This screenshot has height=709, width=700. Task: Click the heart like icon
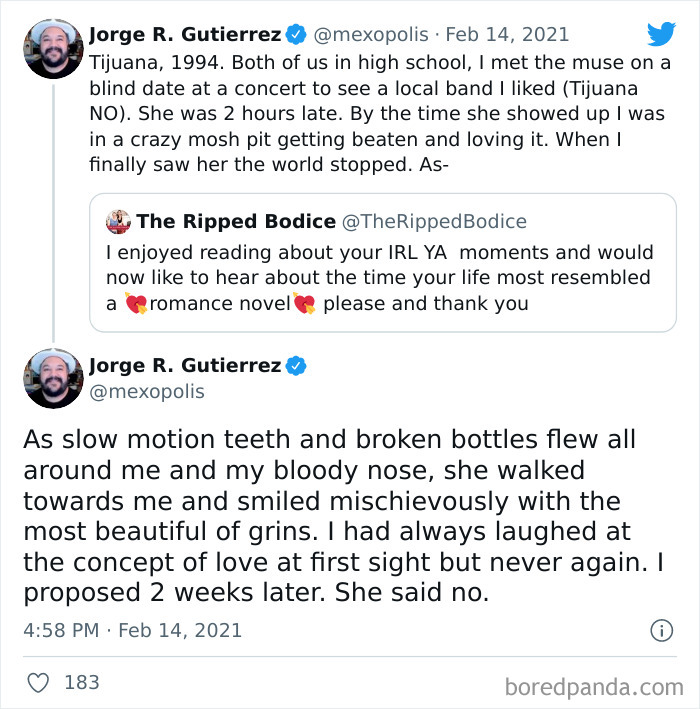[x=39, y=683]
